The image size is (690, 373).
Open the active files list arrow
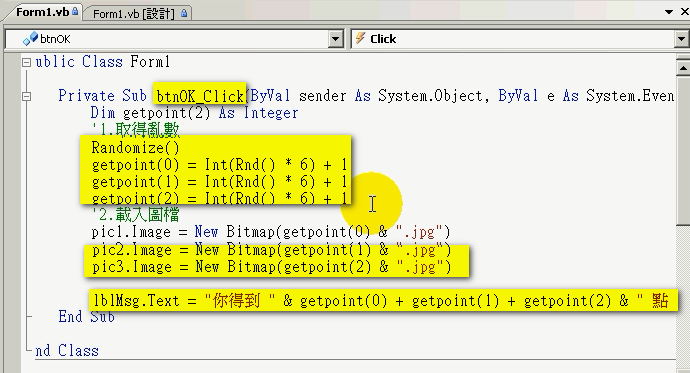click(669, 12)
